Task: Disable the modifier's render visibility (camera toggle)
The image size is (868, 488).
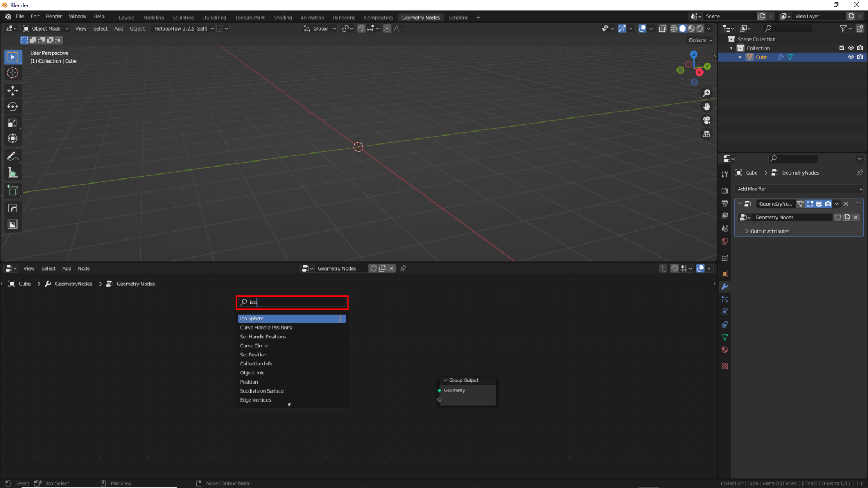Action: click(x=827, y=204)
